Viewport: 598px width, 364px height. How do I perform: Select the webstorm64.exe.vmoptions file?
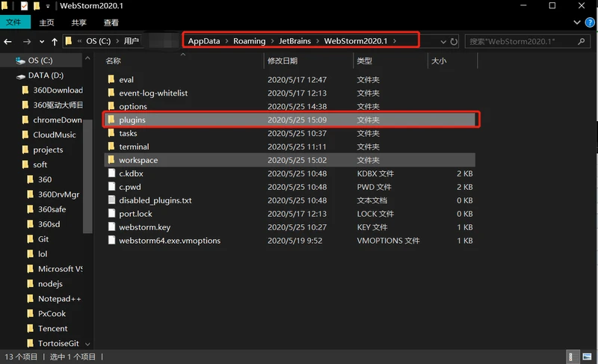click(x=170, y=241)
